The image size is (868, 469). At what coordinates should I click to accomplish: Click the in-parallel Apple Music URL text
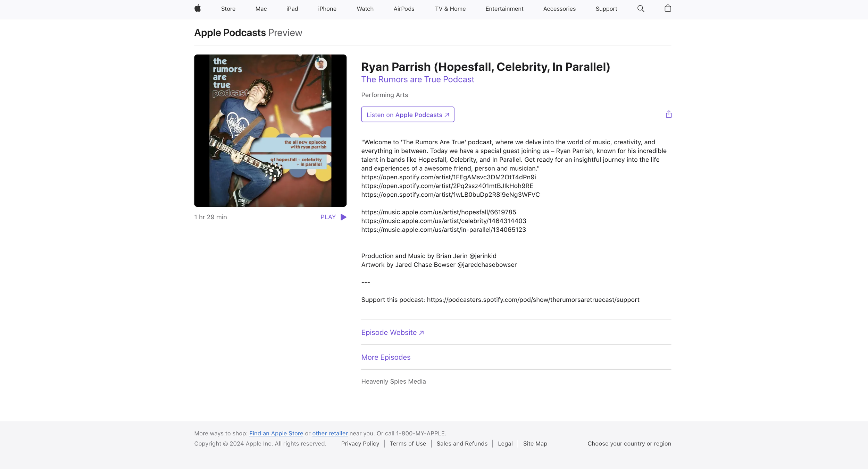[x=443, y=230]
